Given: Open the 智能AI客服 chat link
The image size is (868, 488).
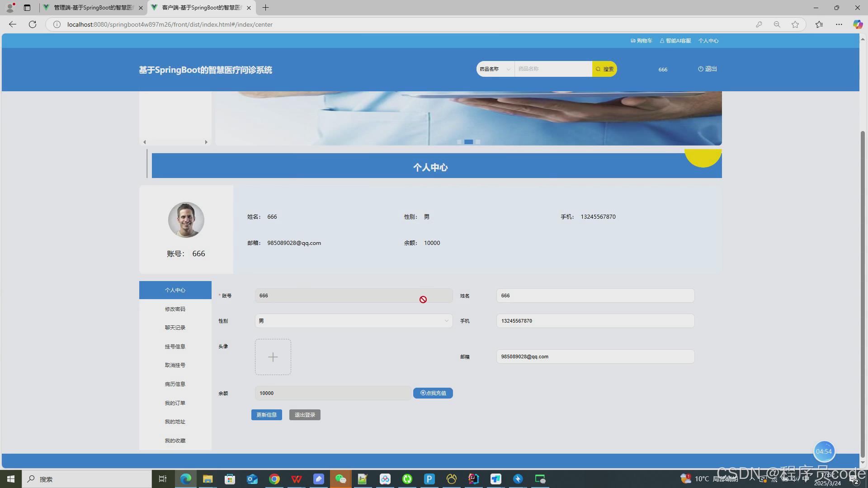Looking at the screenshot, I should [675, 41].
